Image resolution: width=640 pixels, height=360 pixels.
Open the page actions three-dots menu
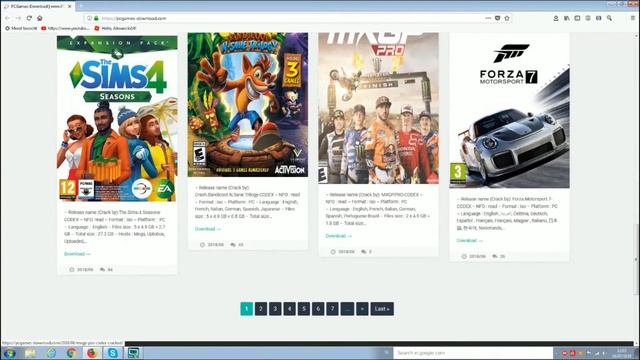coord(488,18)
